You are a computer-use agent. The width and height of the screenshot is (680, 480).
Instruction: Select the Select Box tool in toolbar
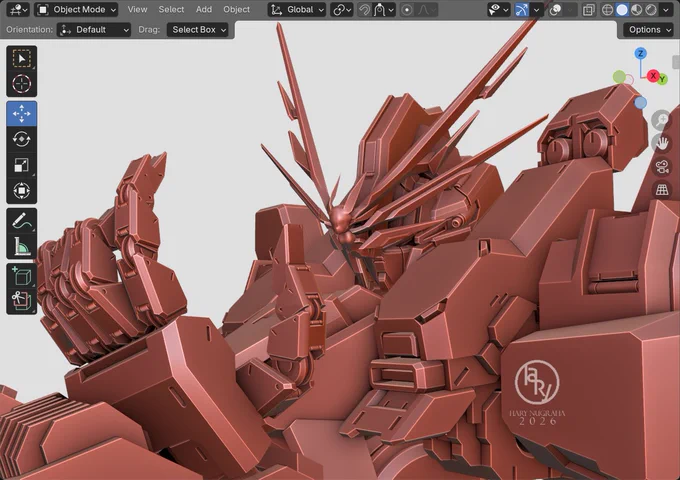(22, 59)
